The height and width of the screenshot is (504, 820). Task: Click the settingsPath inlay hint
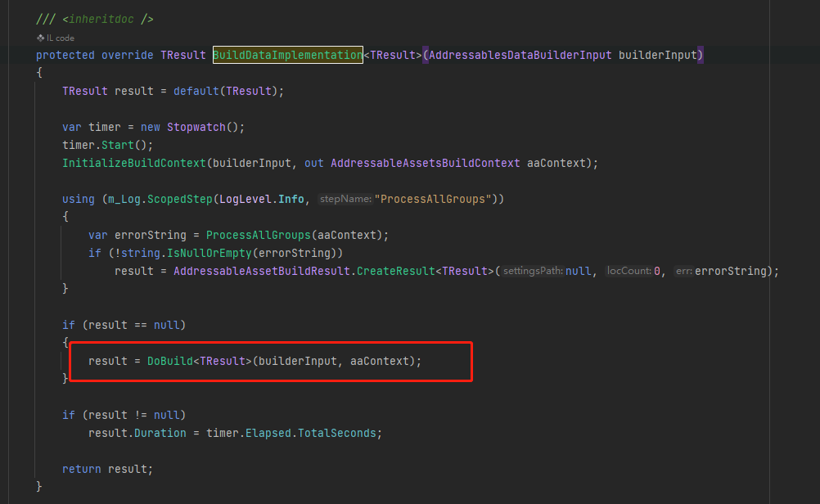pos(533,272)
